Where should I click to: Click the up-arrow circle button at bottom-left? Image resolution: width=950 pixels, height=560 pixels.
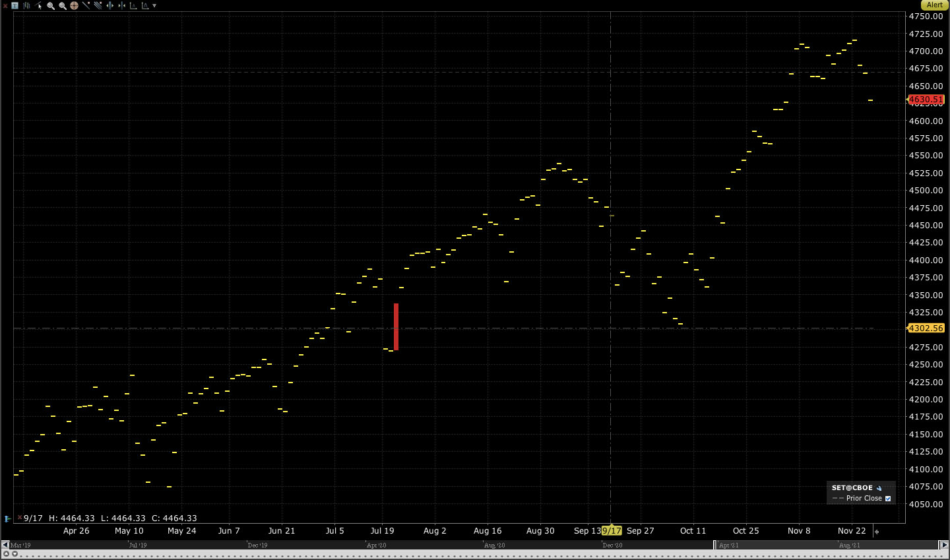point(7,555)
